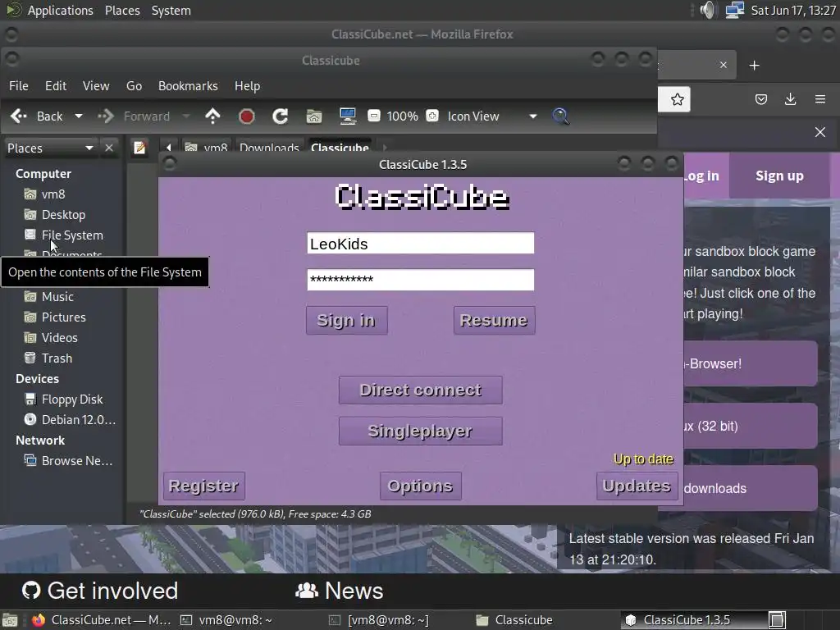Select the Downloads path bar button
Screen dimensions: 840x630
coord(269,148)
